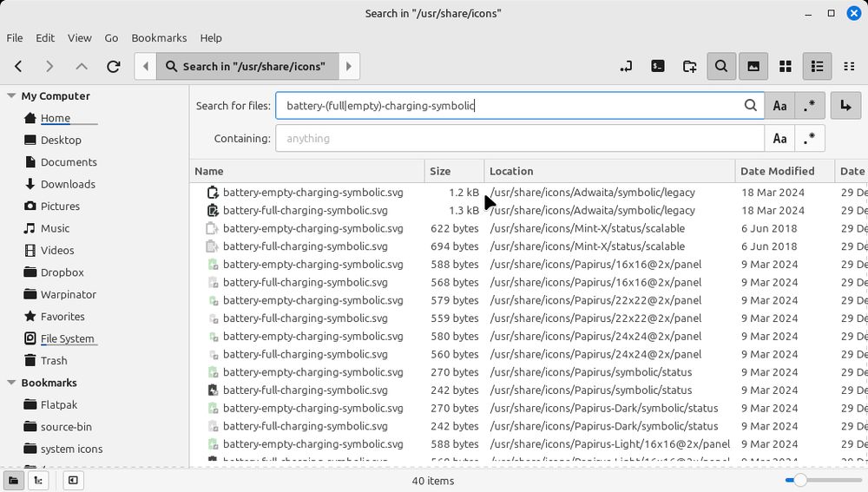Focus the Containing text input

(x=520, y=138)
